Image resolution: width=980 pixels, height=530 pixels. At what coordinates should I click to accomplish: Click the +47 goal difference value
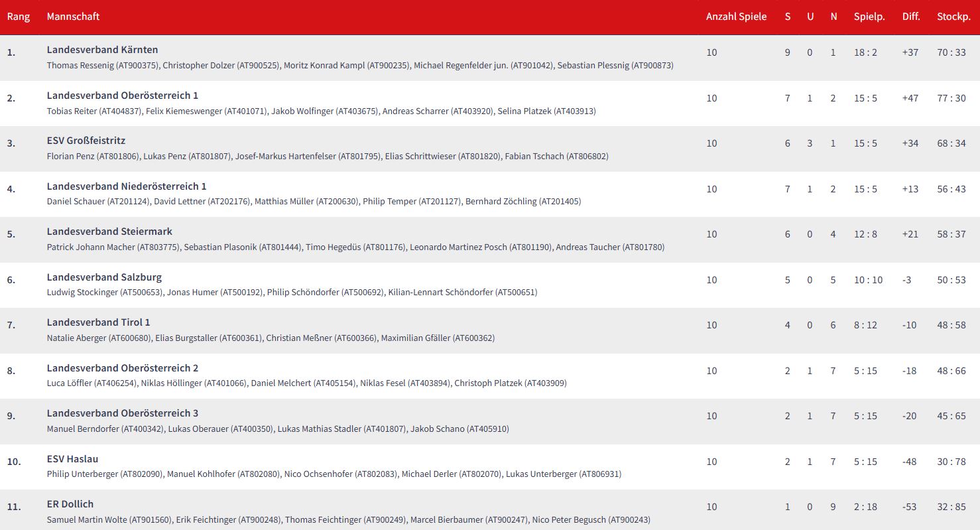click(910, 98)
